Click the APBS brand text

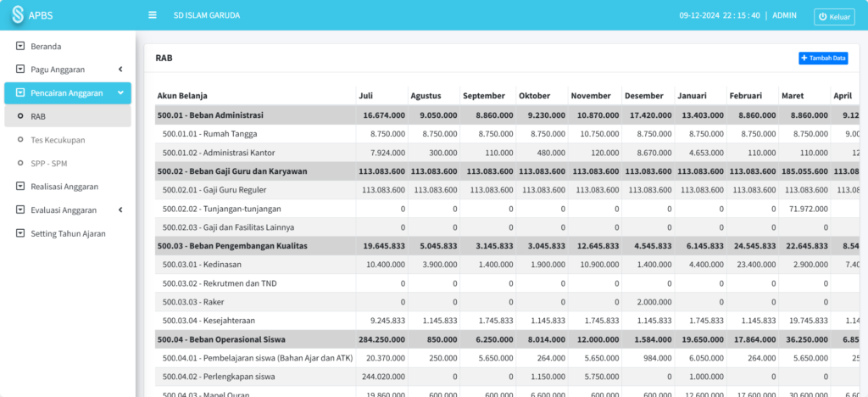[x=41, y=15]
